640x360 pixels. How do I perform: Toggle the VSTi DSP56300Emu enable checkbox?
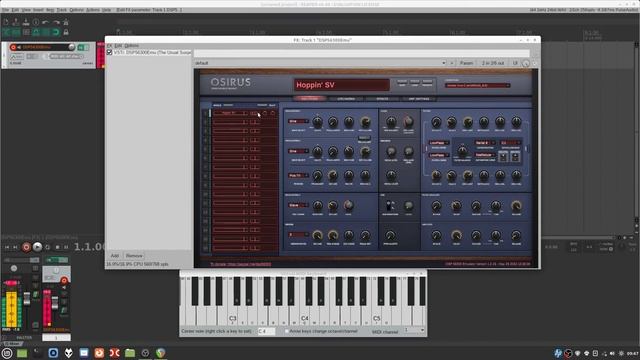click(109, 52)
